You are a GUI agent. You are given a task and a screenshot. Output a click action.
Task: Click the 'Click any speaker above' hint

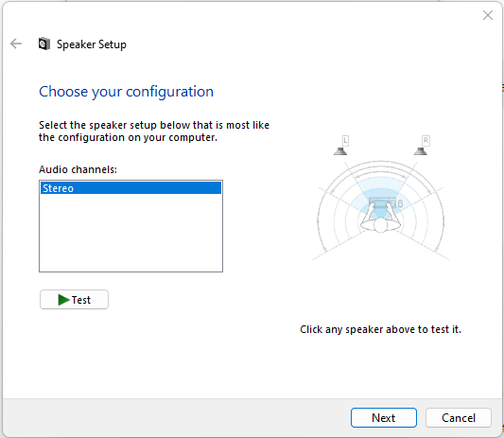pos(380,329)
